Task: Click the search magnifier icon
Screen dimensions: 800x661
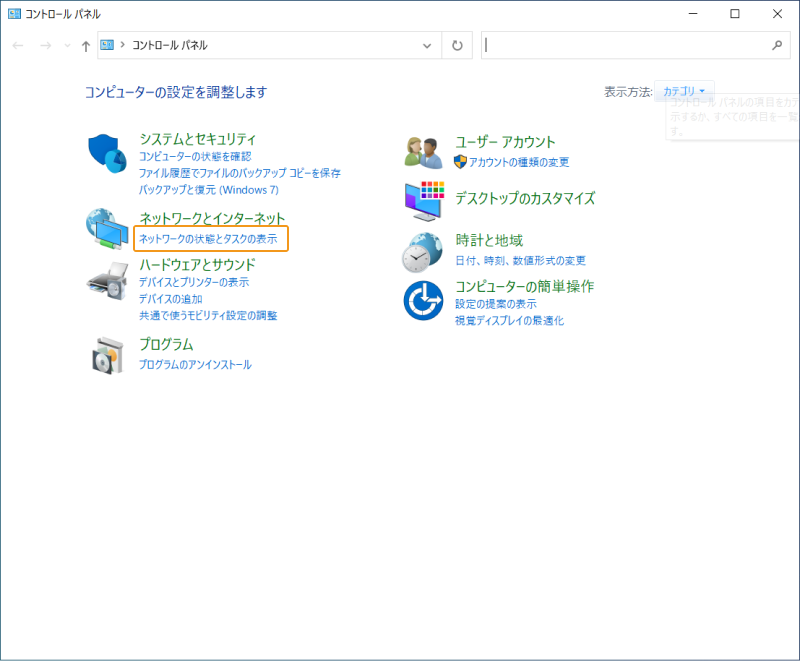Action: click(777, 45)
